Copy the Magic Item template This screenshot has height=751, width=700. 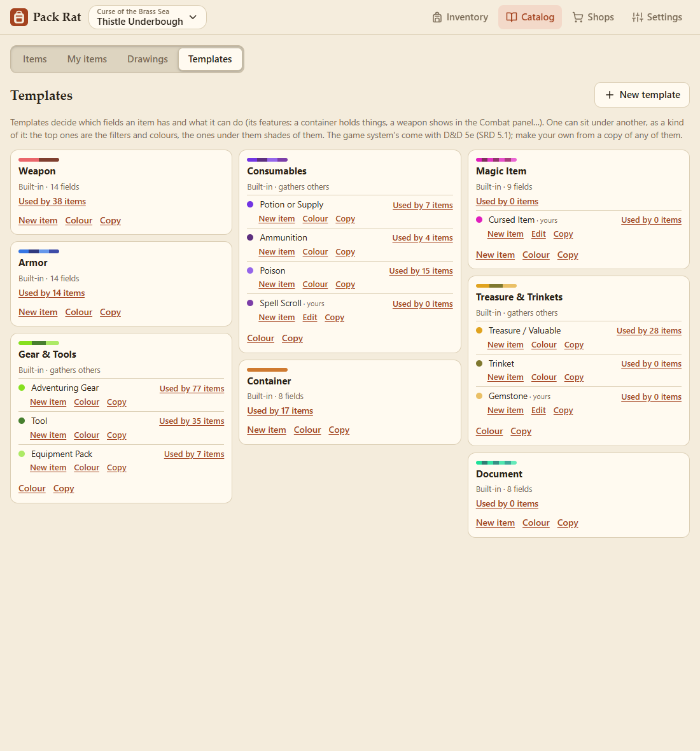pyautogui.click(x=568, y=255)
